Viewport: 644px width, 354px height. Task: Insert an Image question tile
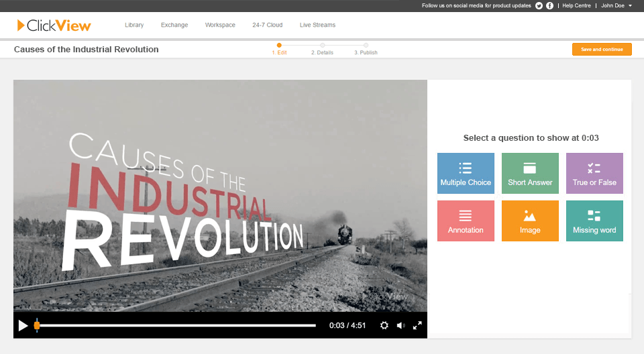[x=530, y=221]
